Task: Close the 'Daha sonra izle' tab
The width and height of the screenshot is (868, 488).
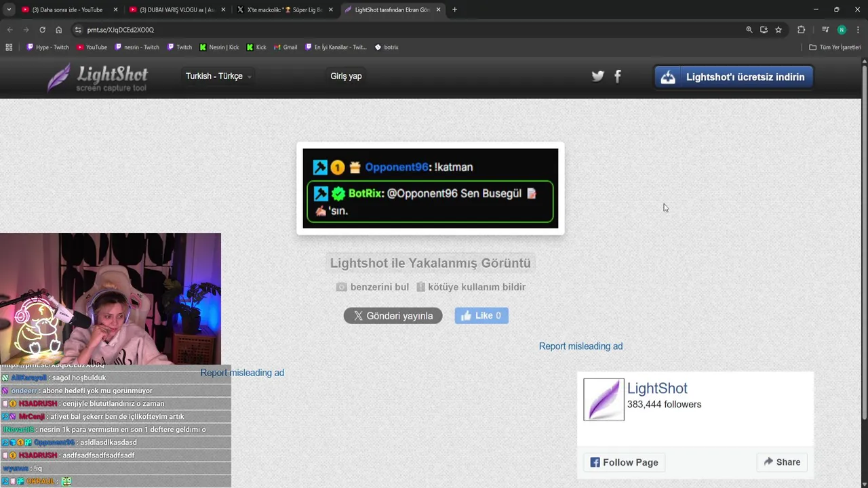Action: 115,9
